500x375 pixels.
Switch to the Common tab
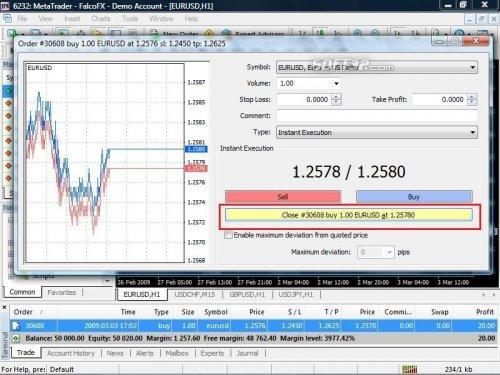tap(22, 292)
